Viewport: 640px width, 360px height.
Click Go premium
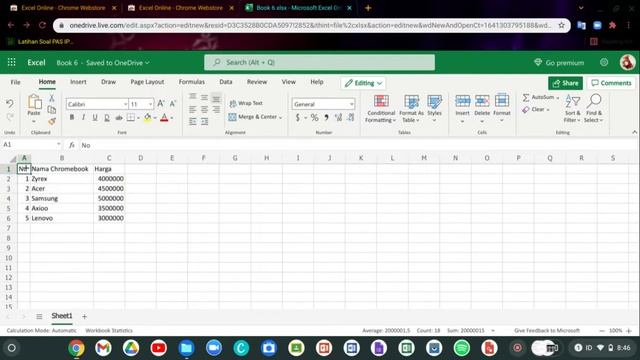point(559,63)
